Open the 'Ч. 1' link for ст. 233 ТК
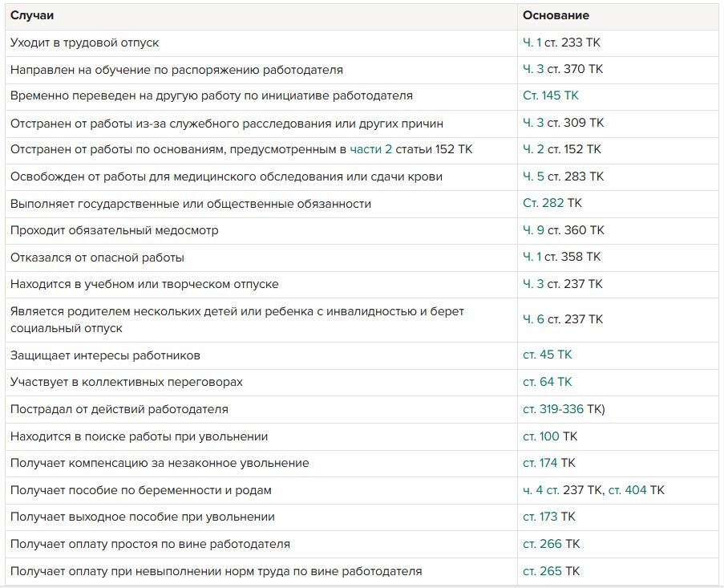Screen dimensions: 724x588 tap(532, 43)
